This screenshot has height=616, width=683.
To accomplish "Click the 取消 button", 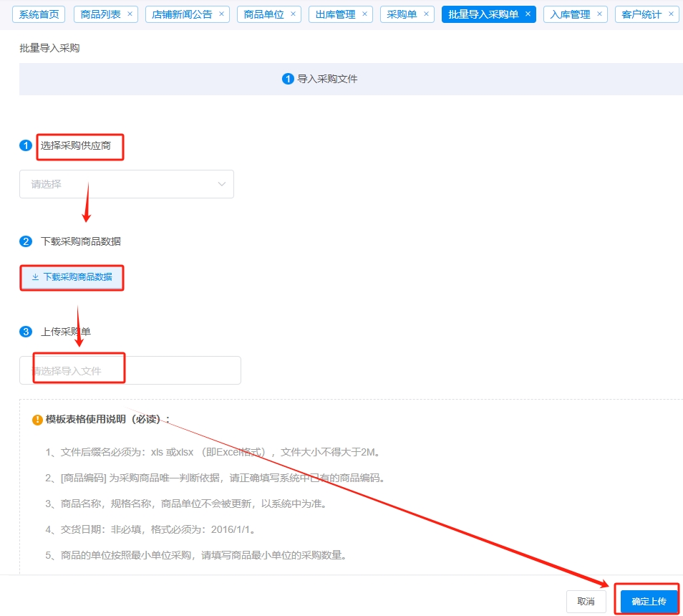I will point(586,602).
